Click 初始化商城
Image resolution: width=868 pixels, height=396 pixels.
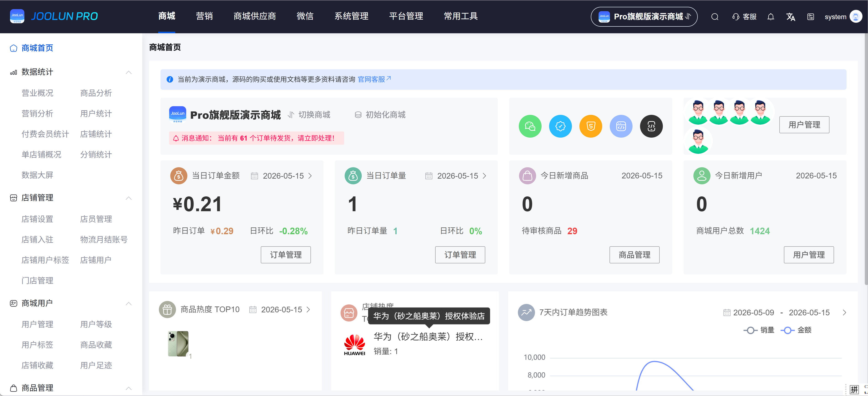pyautogui.click(x=380, y=115)
